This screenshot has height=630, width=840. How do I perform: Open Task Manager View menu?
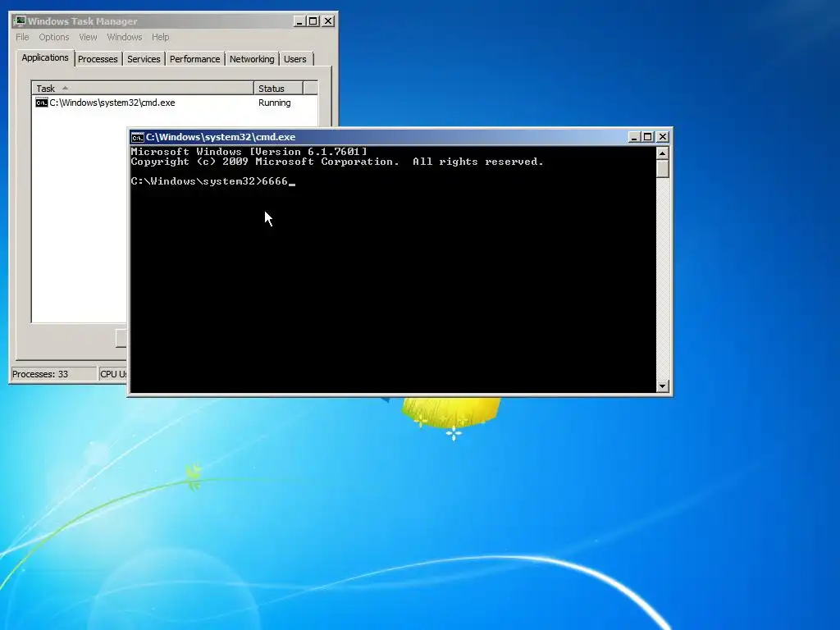coord(88,37)
